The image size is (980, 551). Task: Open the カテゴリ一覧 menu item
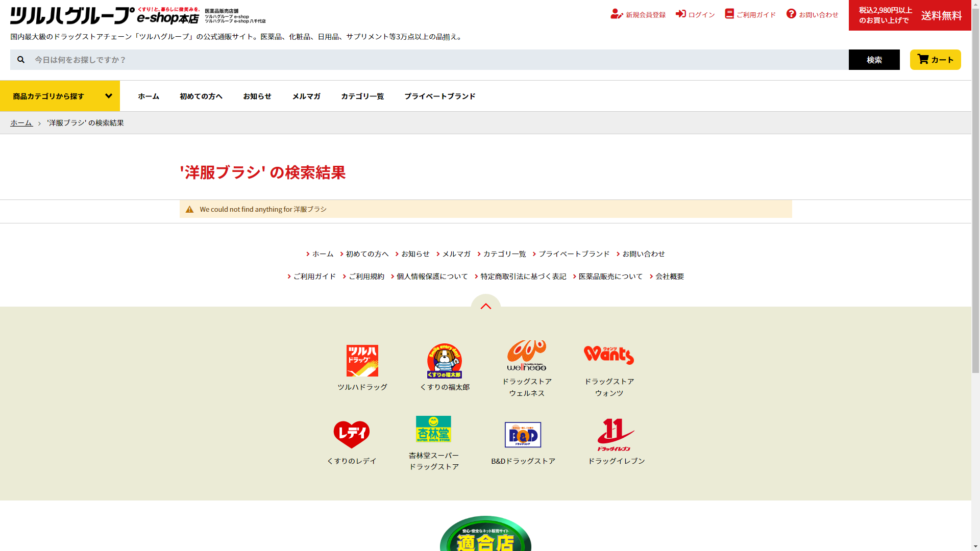362,96
